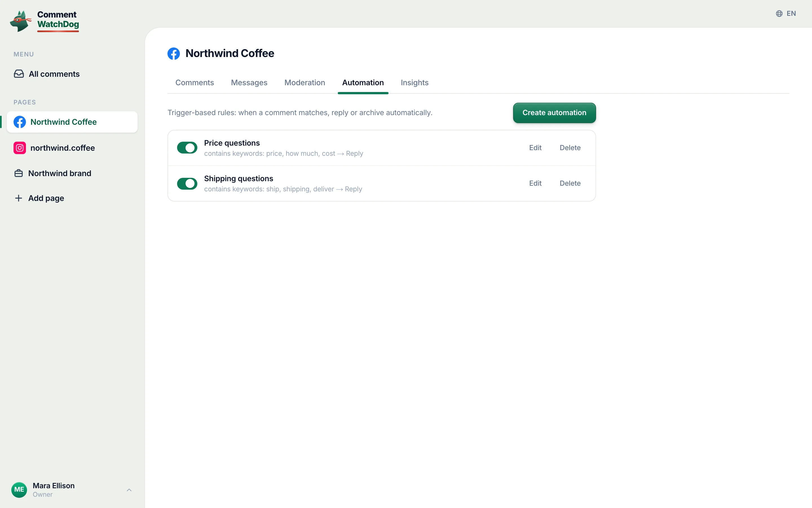
Task: Click the briefcase icon for Northwind brand
Action: pyautogui.click(x=19, y=173)
